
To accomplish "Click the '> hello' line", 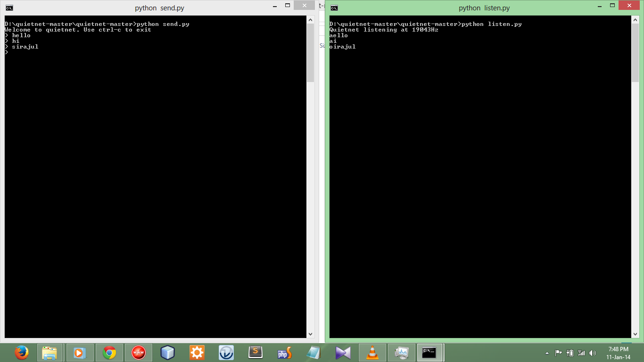I will click(17, 35).
